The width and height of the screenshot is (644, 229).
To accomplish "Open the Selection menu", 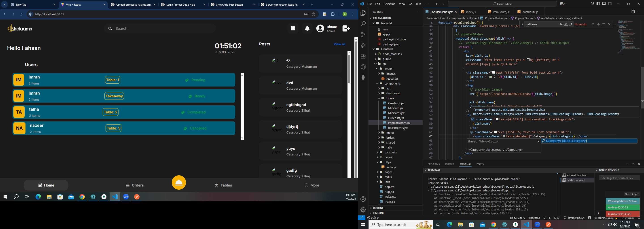I will pyautogui.click(x=390, y=4).
